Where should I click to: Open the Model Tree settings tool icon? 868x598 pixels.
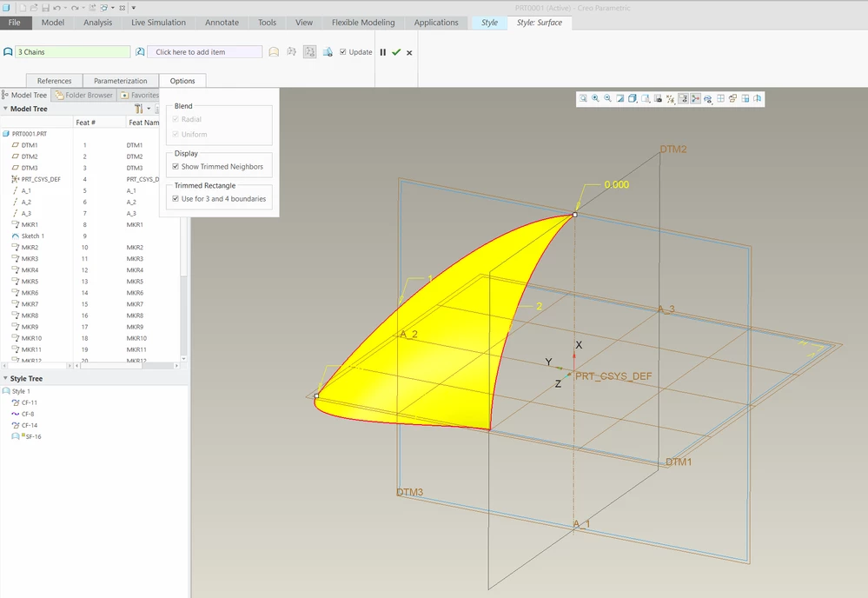pos(138,109)
